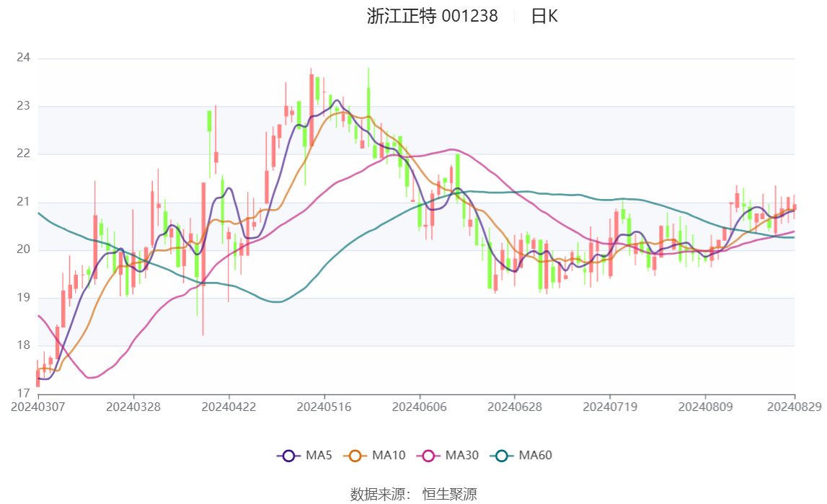This screenshot has height=504, width=827.
Task: Click y-axis value 21
Action: pos(23,201)
